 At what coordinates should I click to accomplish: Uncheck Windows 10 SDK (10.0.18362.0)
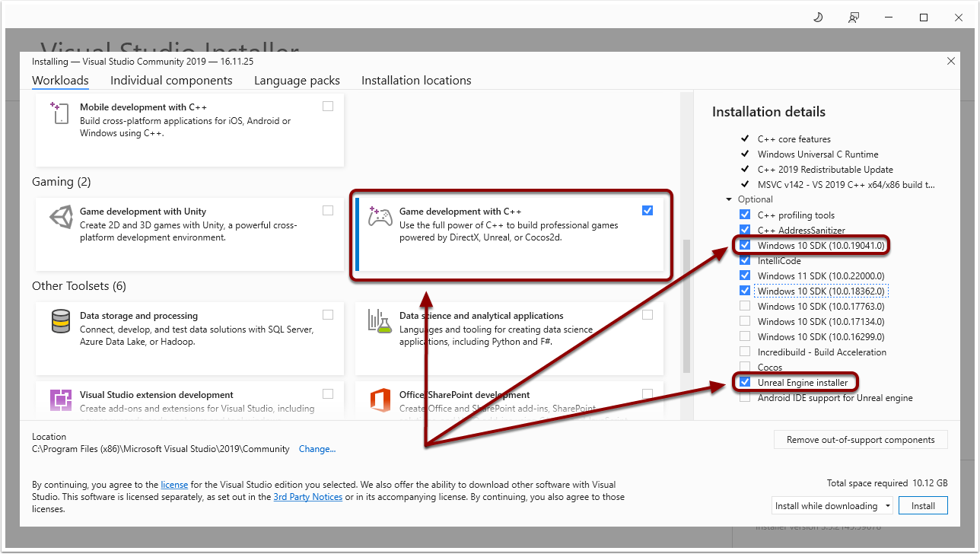coord(745,291)
